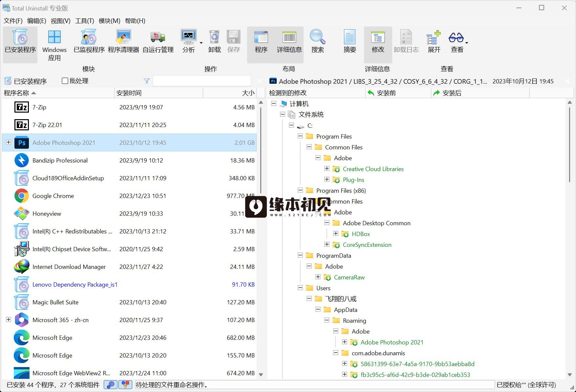Open the 搜索 magnifier tool
The width and height of the screenshot is (576, 392).
(317, 41)
